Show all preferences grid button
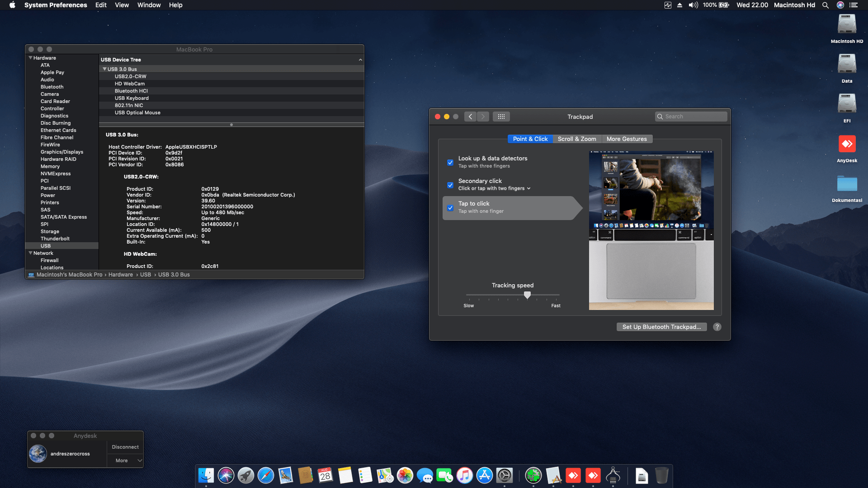 pyautogui.click(x=501, y=117)
